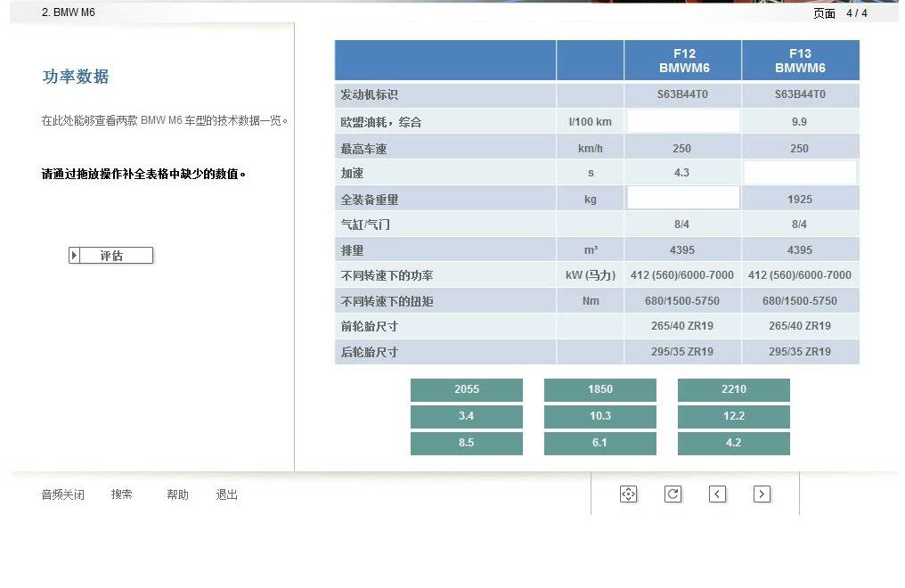Open the navigation overview icon
Screen dimensions: 905x588
(x=628, y=494)
